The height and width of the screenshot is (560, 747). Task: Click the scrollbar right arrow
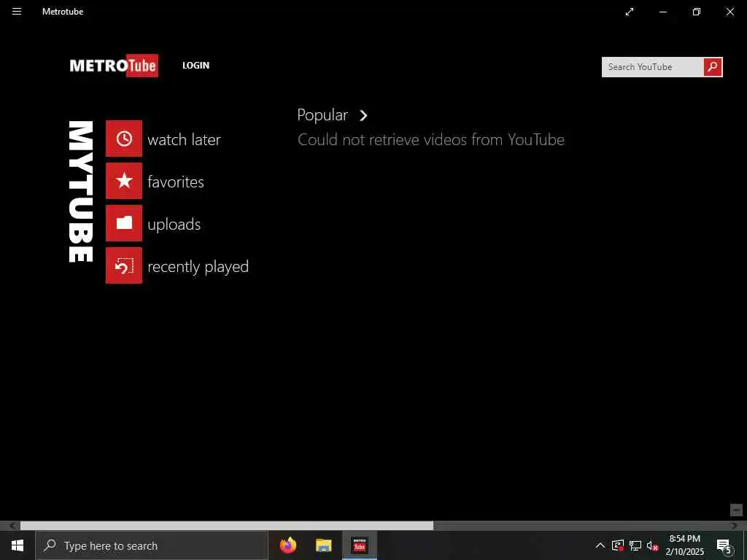pyautogui.click(x=734, y=526)
